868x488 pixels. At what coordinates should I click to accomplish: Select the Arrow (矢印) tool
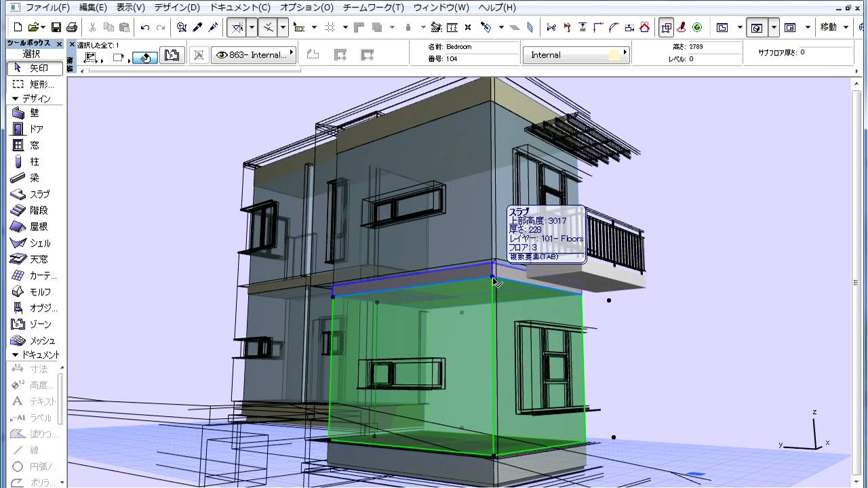click(35, 68)
